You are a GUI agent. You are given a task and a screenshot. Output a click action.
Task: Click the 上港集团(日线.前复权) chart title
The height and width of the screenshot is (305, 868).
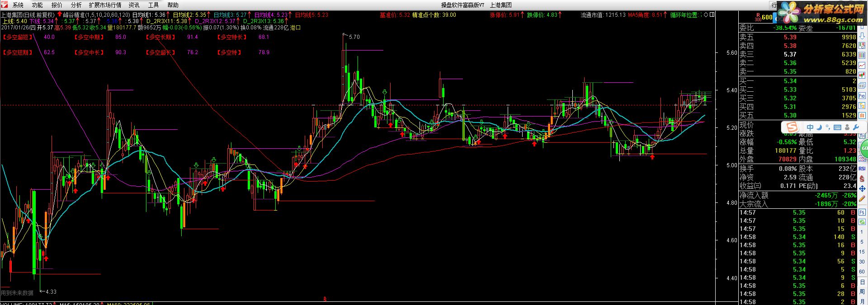28,15
